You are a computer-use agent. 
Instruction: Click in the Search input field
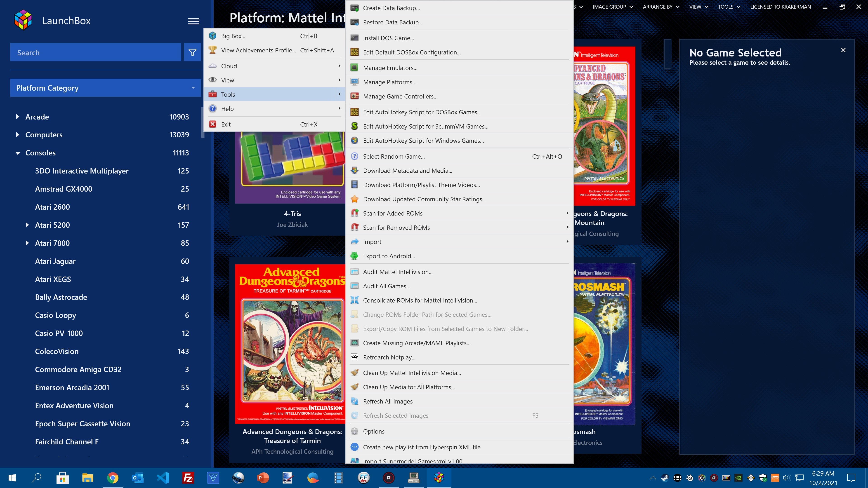[x=96, y=53]
